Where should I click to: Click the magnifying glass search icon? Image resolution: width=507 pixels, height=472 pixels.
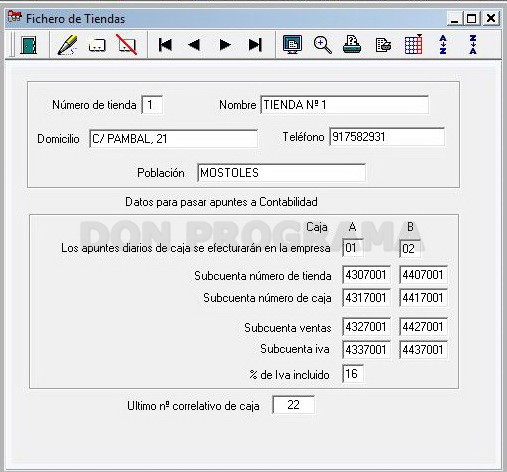pos(322,45)
